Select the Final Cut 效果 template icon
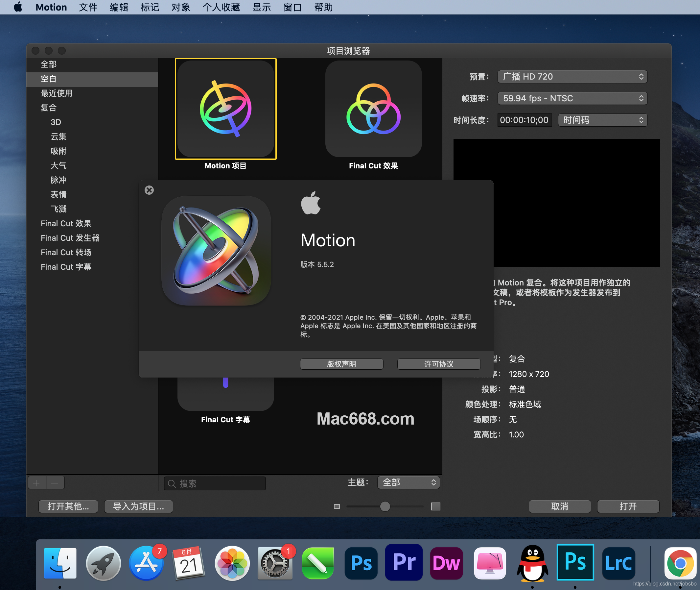Image resolution: width=700 pixels, height=590 pixels. [373, 109]
